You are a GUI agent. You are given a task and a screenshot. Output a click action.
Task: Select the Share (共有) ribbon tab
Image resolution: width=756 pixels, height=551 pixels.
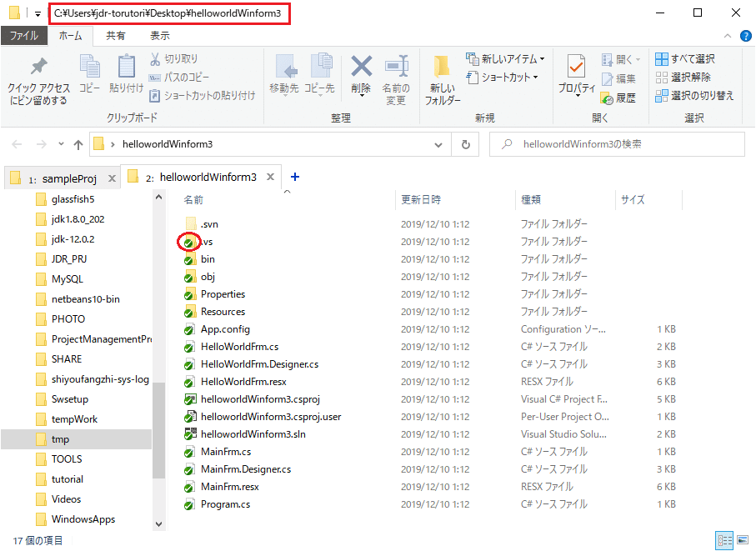click(x=116, y=36)
